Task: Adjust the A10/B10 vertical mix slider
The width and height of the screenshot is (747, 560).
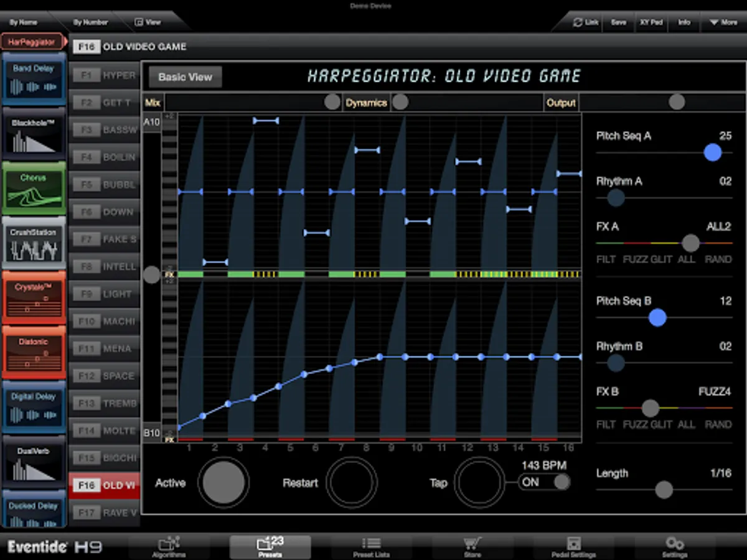Action: point(152,275)
